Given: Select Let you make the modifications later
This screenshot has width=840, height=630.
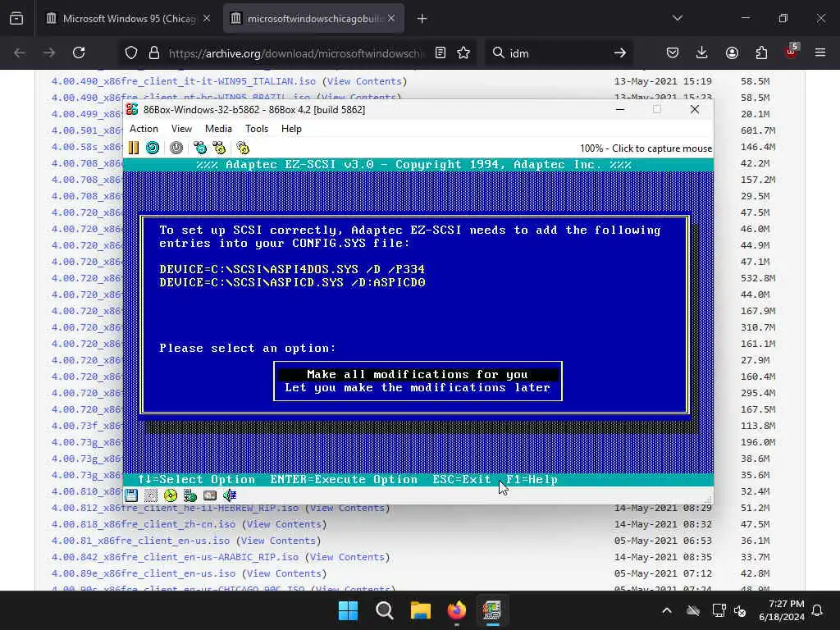Looking at the screenshot, I should (418, 387).
